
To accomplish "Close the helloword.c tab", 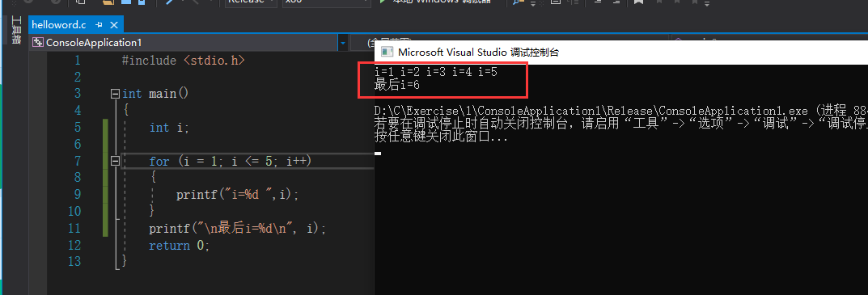I will pyautogui.click(x=113, y=25).
